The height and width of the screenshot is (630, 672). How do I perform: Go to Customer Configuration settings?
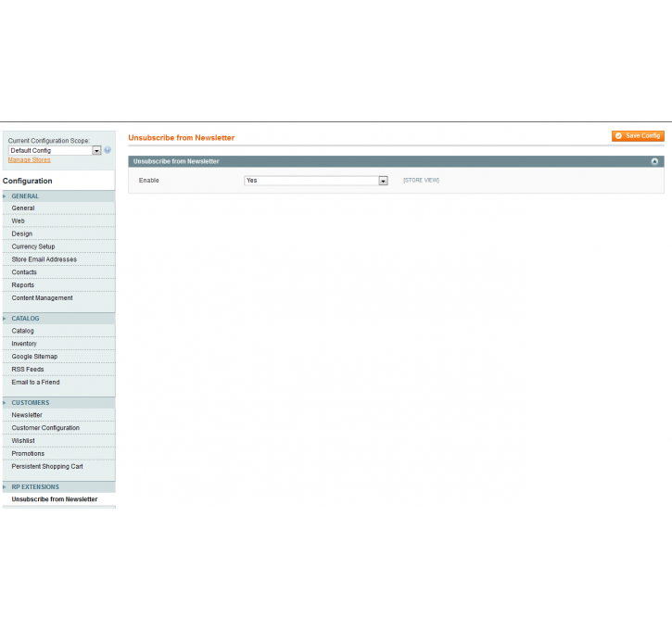pos(45,428)
